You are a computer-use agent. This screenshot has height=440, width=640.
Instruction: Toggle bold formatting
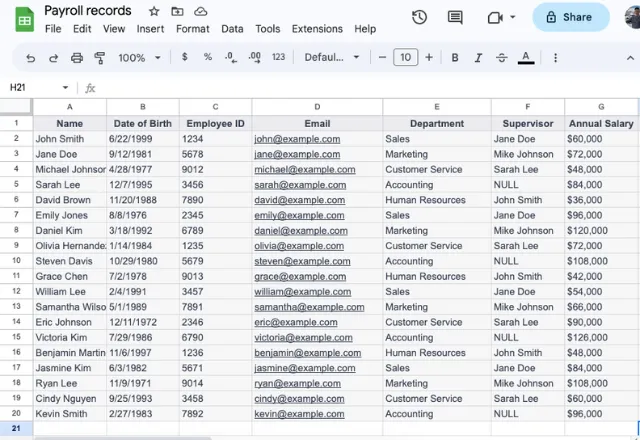[455, 58]
